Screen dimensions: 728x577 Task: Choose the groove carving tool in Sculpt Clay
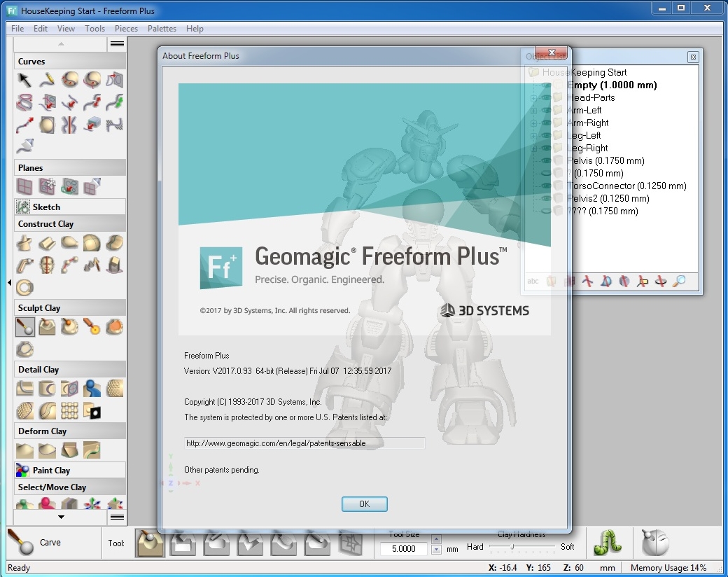click(x=47, y=327)
